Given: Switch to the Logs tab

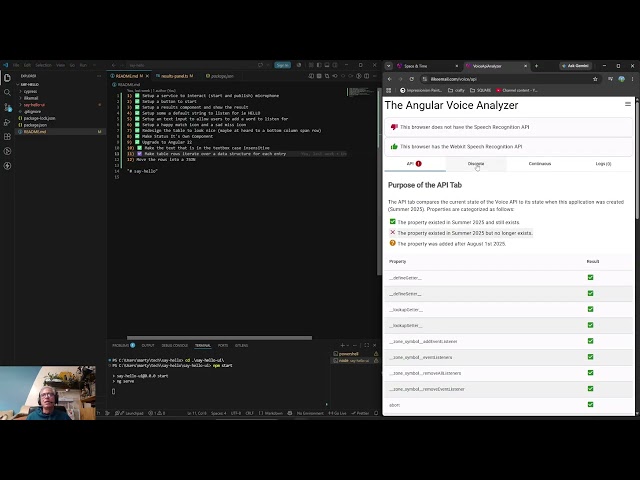Looking at the screenshot, I should (603, 164).
